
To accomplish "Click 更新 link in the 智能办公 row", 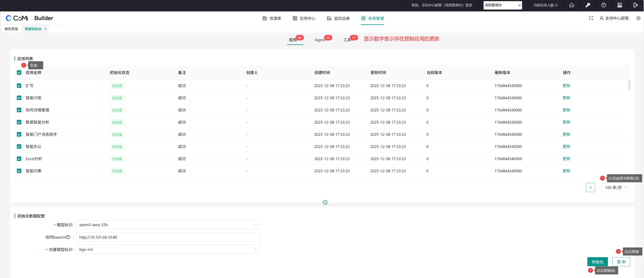I will pos(566,146).
